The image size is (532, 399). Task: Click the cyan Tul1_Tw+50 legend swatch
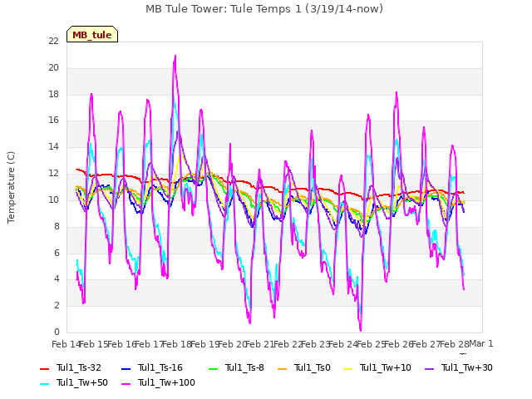pos(44,383)
